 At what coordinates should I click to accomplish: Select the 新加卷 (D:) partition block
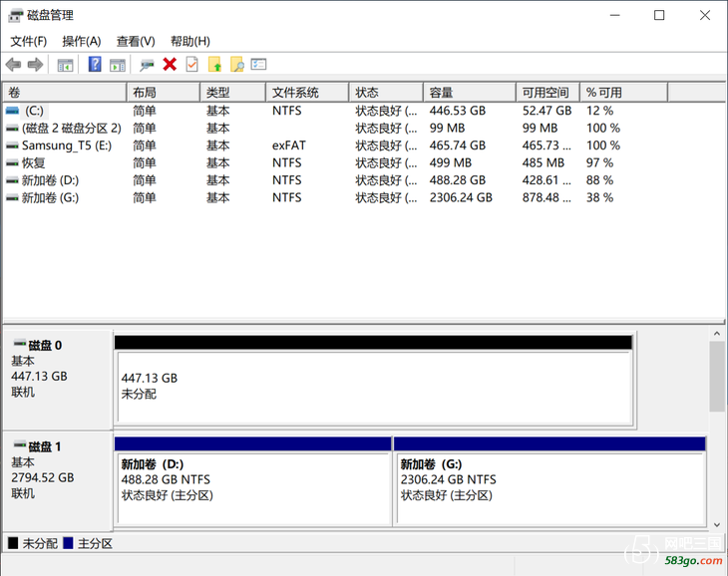tap(252, 488)
